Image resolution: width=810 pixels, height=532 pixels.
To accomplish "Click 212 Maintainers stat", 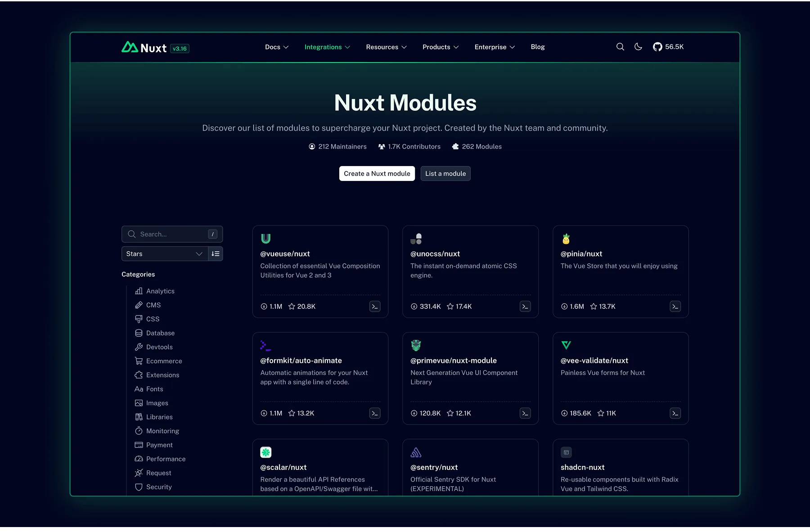I will tap(337, 147).
